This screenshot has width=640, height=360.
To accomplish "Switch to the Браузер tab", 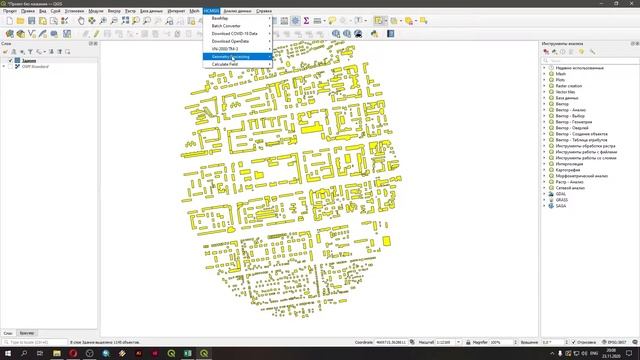I will tap(27, 333).
